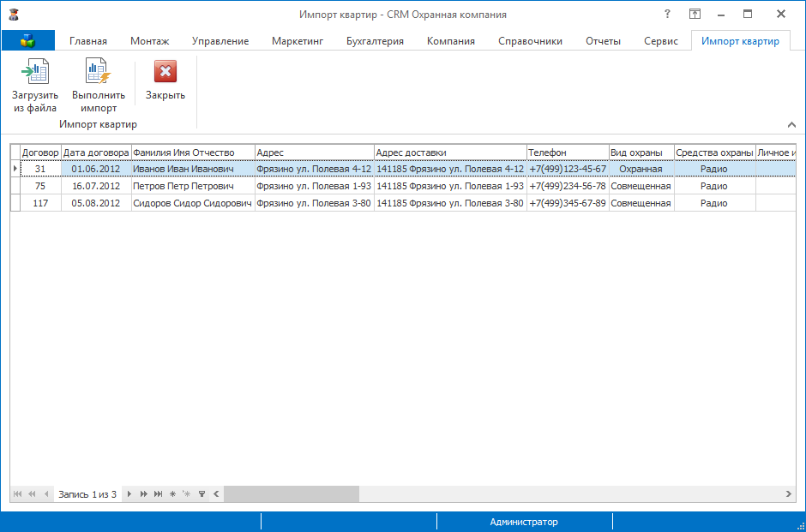This screenshot has width=806, height=532.
Task: Open the Справочники tab
Action: coord(530,41)
